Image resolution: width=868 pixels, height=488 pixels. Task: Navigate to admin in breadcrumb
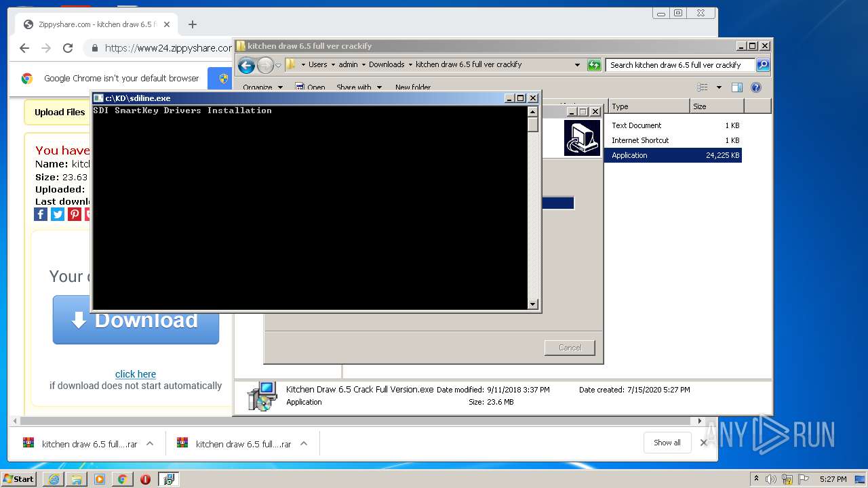click(348, 64)
